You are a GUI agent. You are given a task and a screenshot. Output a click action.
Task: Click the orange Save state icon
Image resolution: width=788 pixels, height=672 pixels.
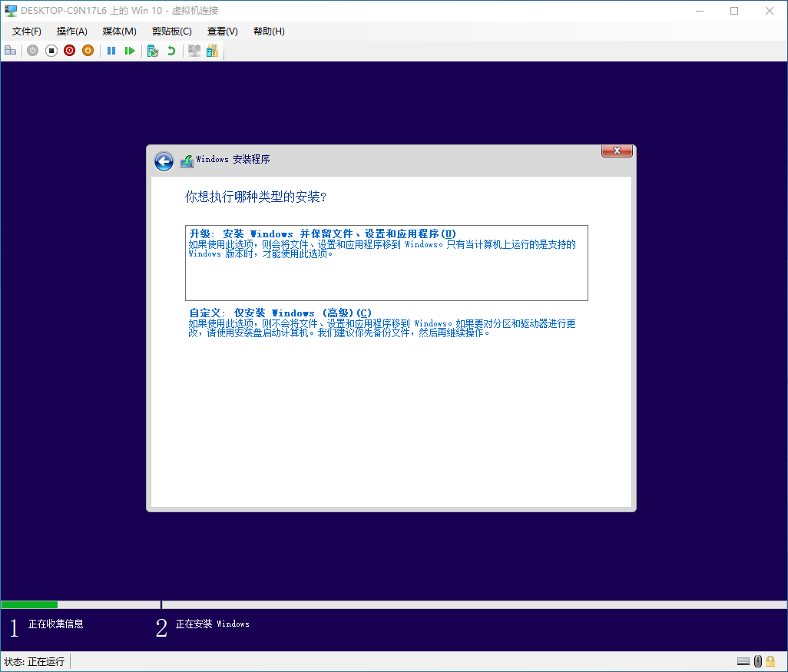(88, 51)
